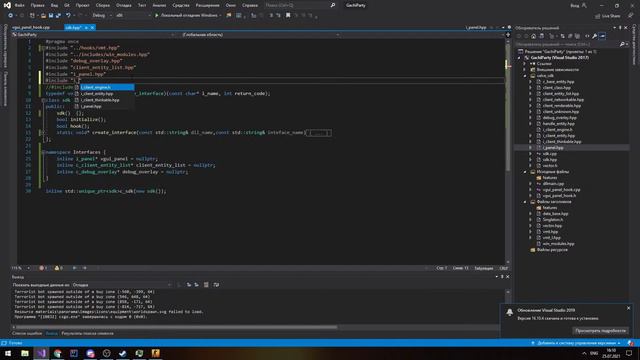
Task: Click the Save file toolbar icon
Action: coord(51,16)
